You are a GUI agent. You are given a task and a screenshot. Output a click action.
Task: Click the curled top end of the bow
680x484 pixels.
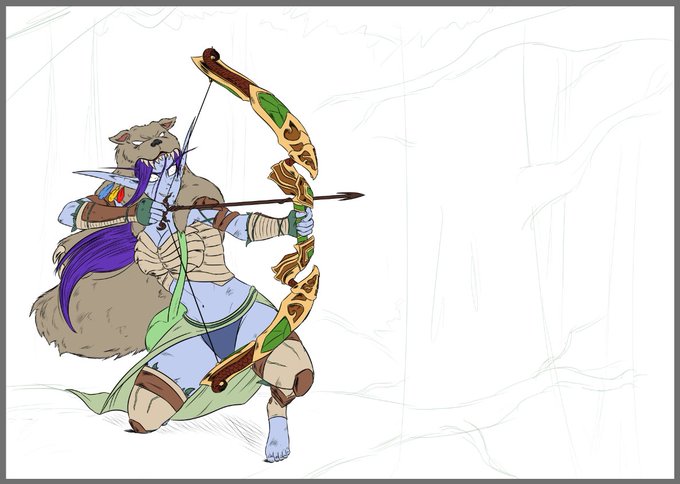[x=211, y=55]
